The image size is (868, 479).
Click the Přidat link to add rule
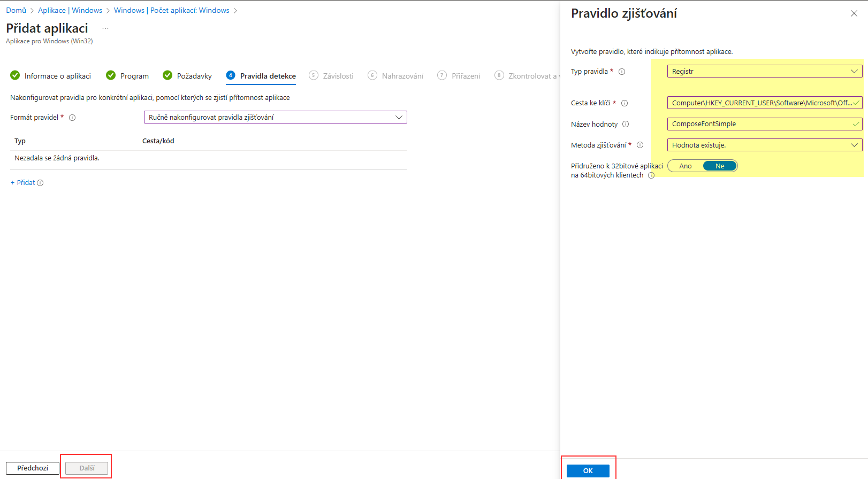click(22, 183)
